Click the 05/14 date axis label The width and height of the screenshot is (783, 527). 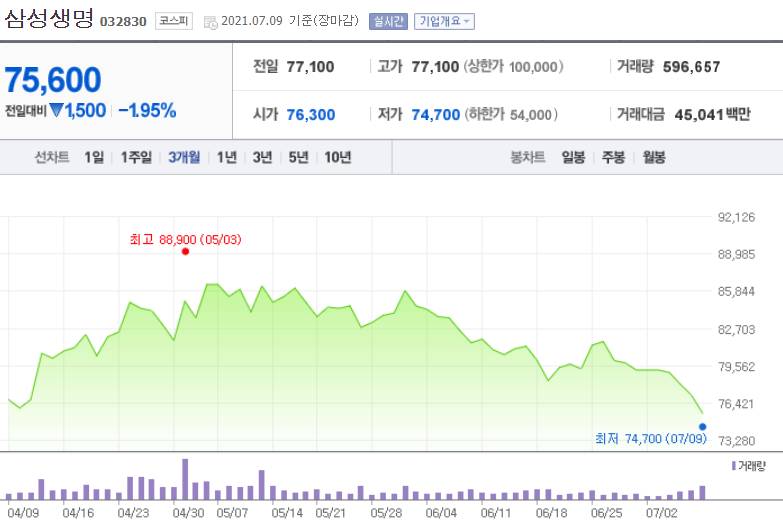(287, 513)
